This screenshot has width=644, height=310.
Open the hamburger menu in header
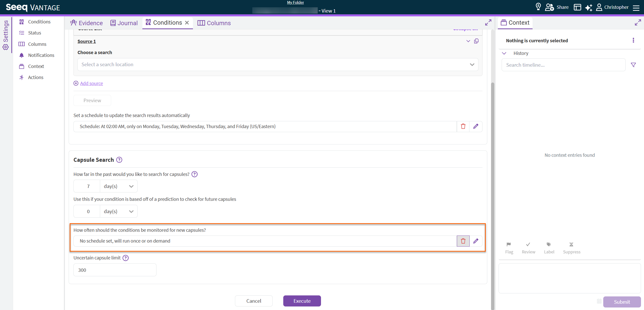point(636,8)
